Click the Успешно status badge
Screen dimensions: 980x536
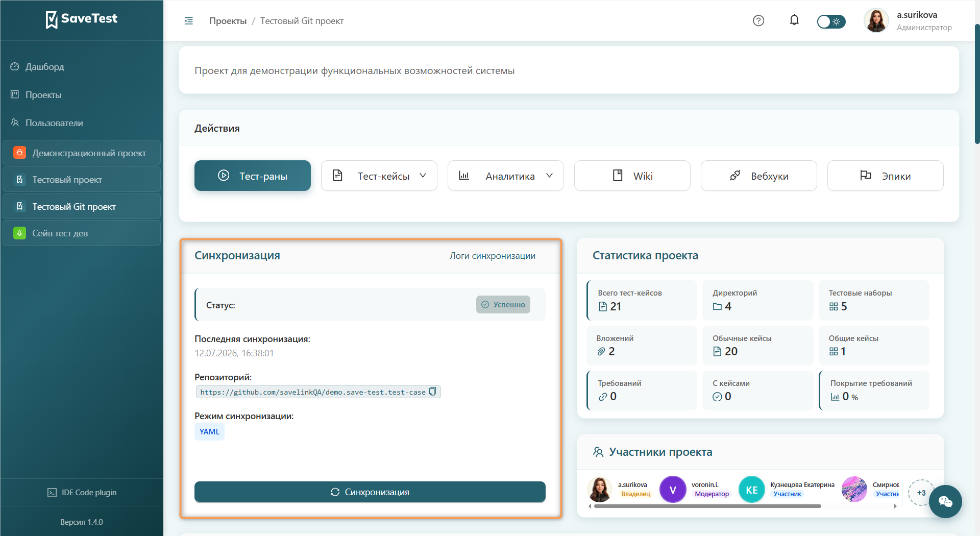(503, 304)
